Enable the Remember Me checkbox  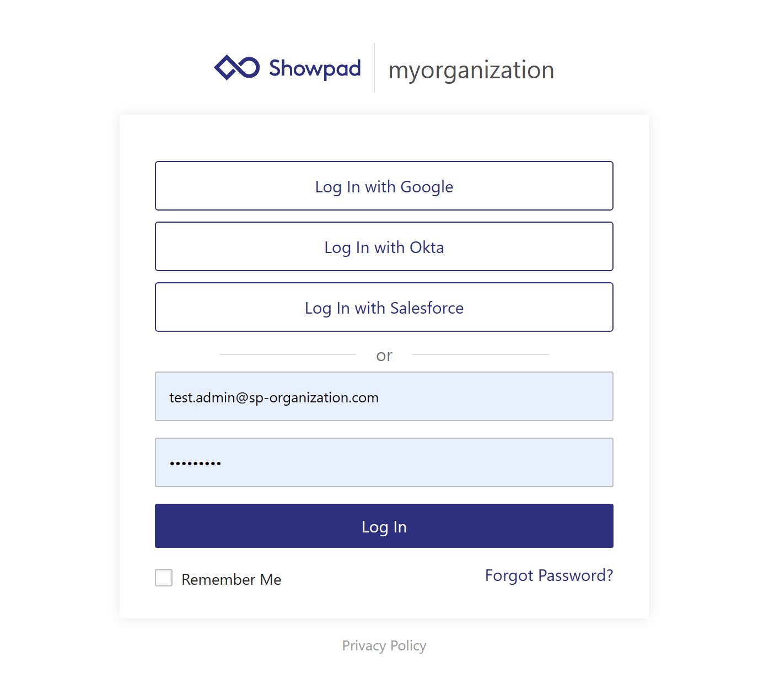163,578
